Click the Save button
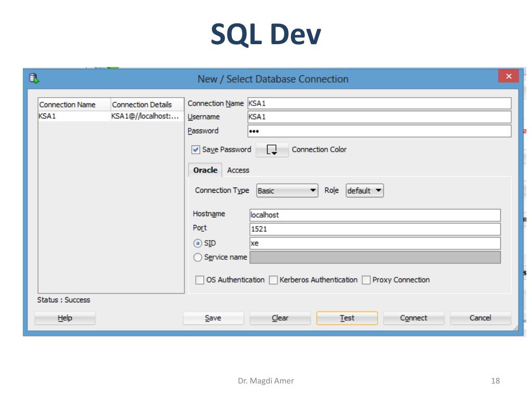The height and width of the screenshot is (399, 532). [x=213, y=318]
